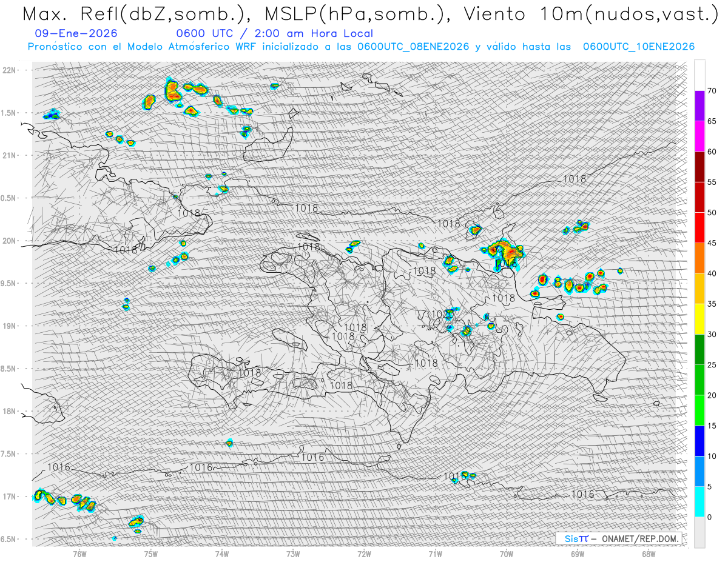Click the color scale tick label '65'
The width and height of the screenshot is (728, 562).
pos(712,121)
